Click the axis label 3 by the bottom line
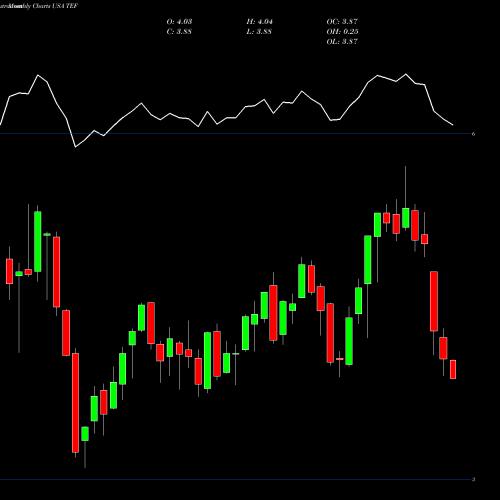Viewport: 500px width, 500px height. (x=473, y=480)
